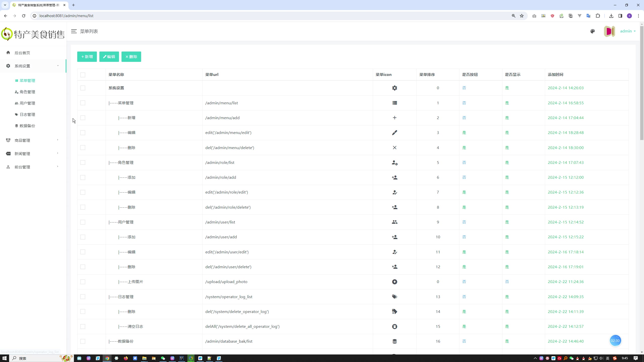Reload the page with refresh button
Viewport: 644px width, 362px height.
coord(24,16)
